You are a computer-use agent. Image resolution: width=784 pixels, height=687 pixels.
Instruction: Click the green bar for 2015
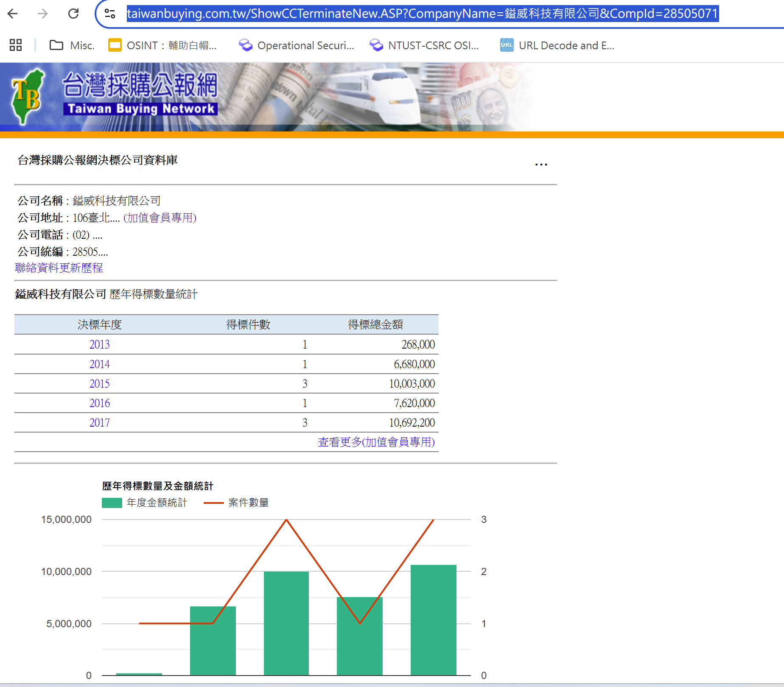[286, 623]
